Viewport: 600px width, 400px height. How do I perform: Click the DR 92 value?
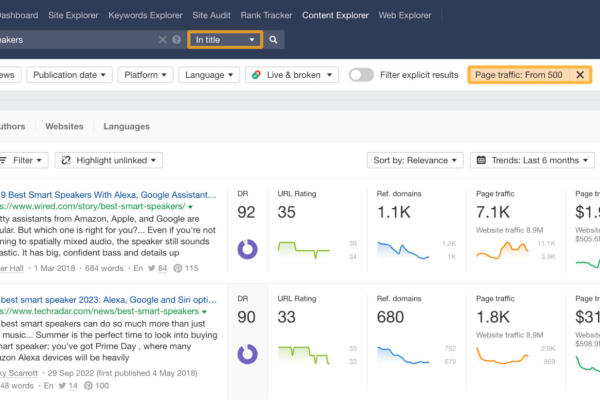[246, 212]
